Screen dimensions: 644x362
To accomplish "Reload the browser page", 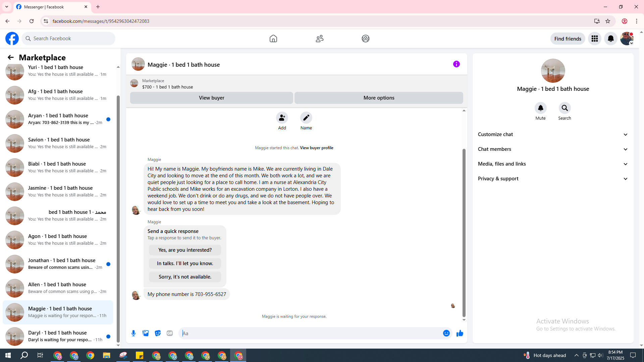I will point(32,21).
